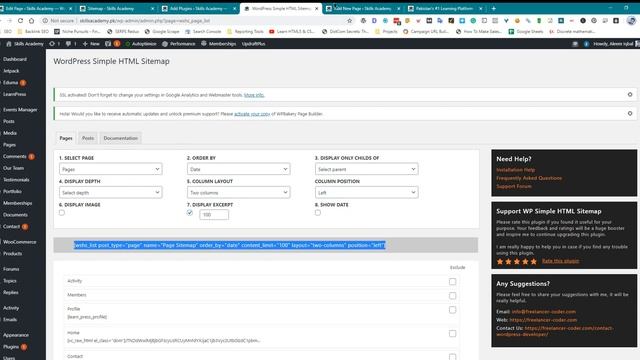
Task: Open Plugins in the admin sidebar
Action: tap(11, 347)
